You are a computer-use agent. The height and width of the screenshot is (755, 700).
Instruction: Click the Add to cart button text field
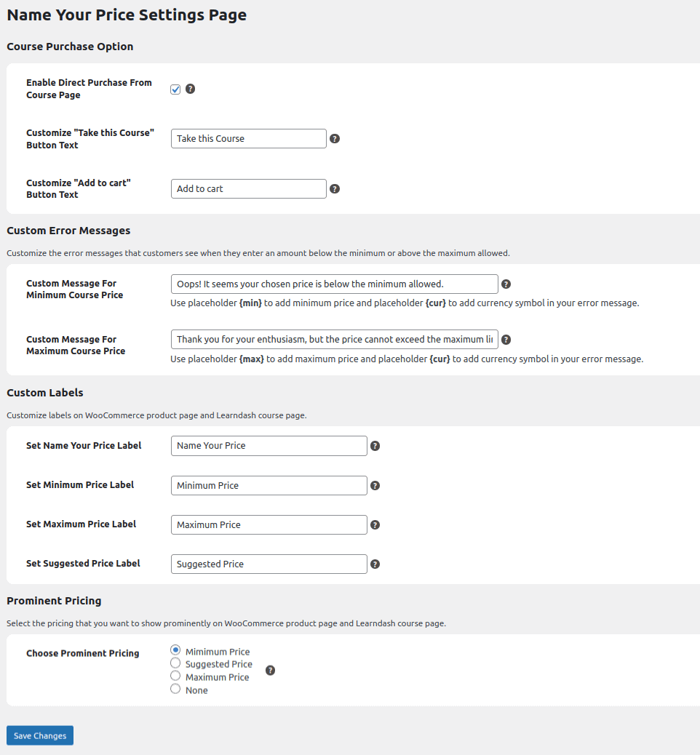(248, 188)
